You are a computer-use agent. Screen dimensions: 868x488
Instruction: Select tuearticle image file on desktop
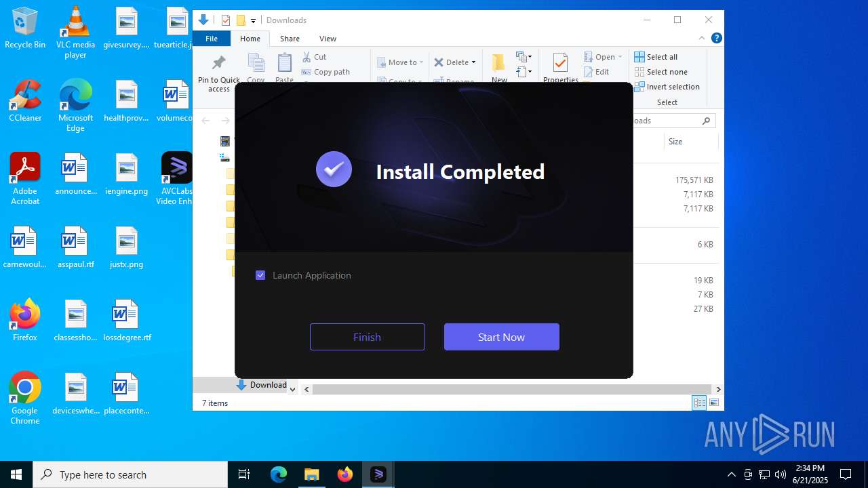tap(175, 28)
